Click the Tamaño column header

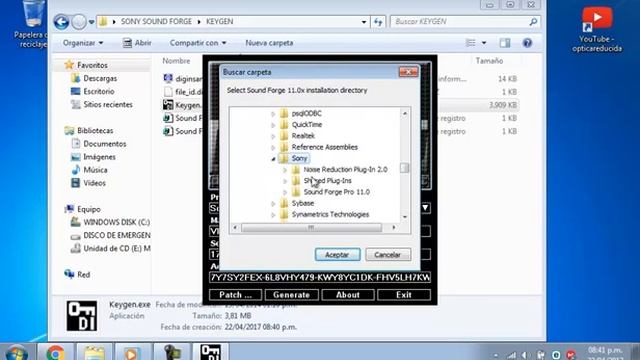coord(489,61)
